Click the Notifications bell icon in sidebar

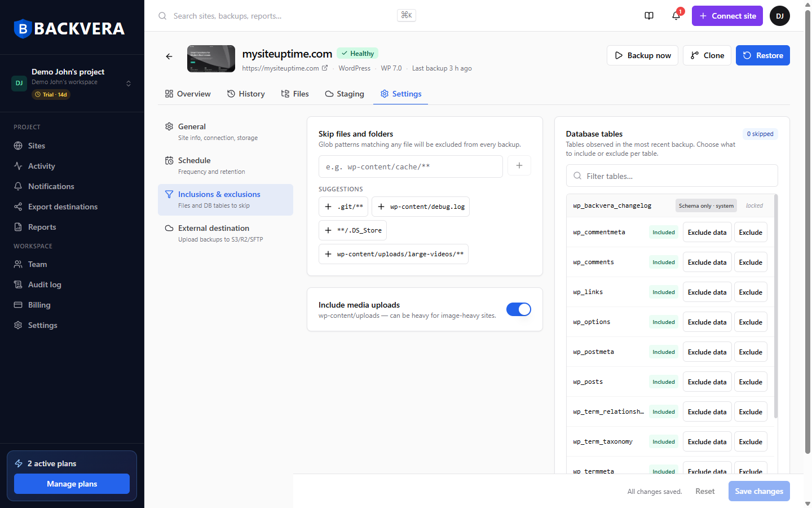(x=18, y=186)
